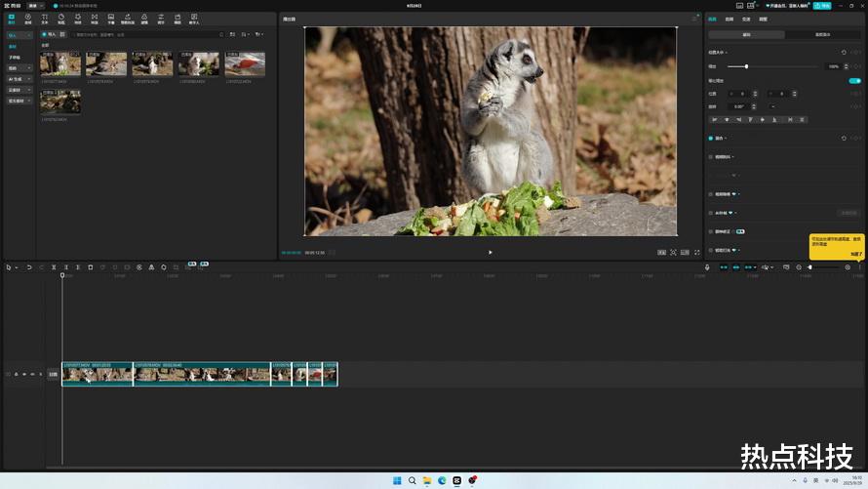Toggle the 等比缩放 uniform scale switch

854,81
